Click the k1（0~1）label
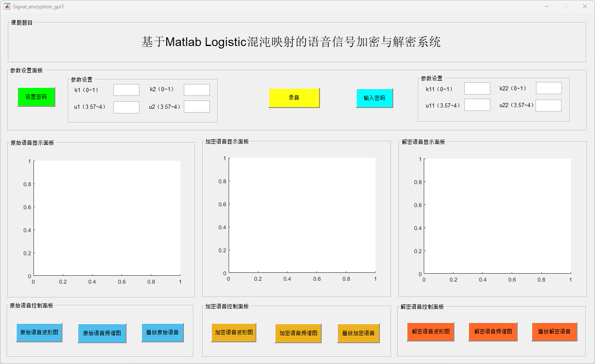The height and width of the screenshot is (364, 595). [x=87, y=90]
